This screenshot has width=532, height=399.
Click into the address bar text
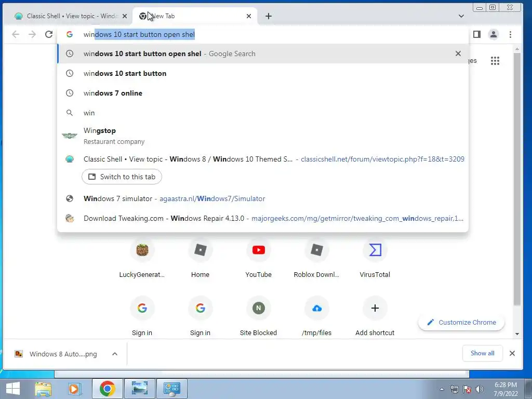tap(139, 34)
